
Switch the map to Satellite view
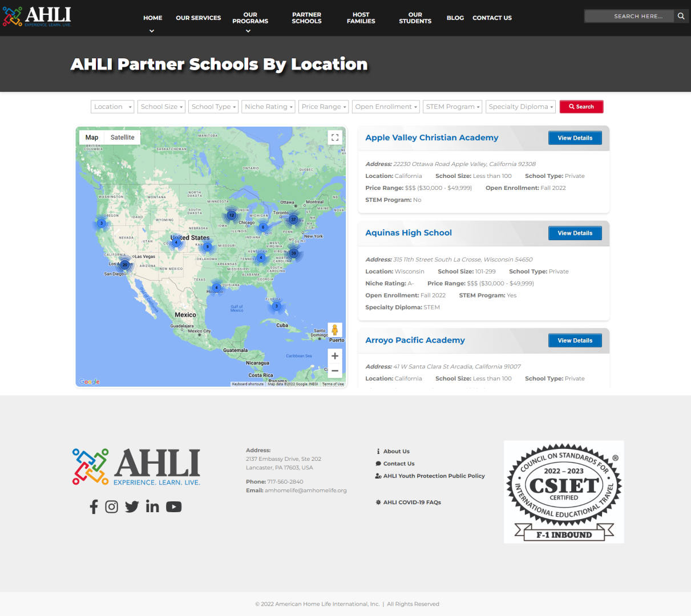pyautogui.click(x=123, y=137)
